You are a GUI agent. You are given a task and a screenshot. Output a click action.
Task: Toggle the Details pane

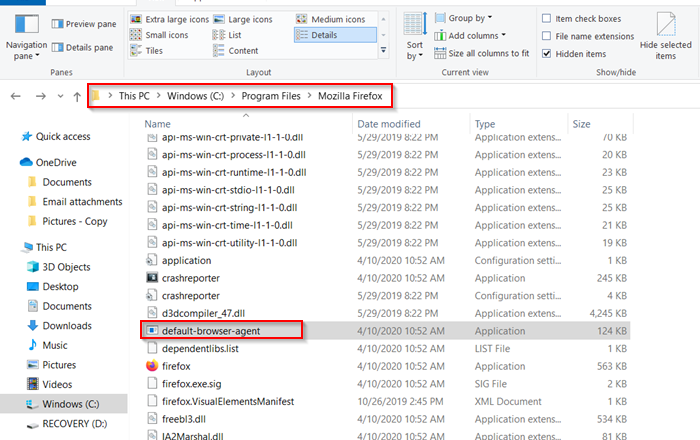pos(82,47)
